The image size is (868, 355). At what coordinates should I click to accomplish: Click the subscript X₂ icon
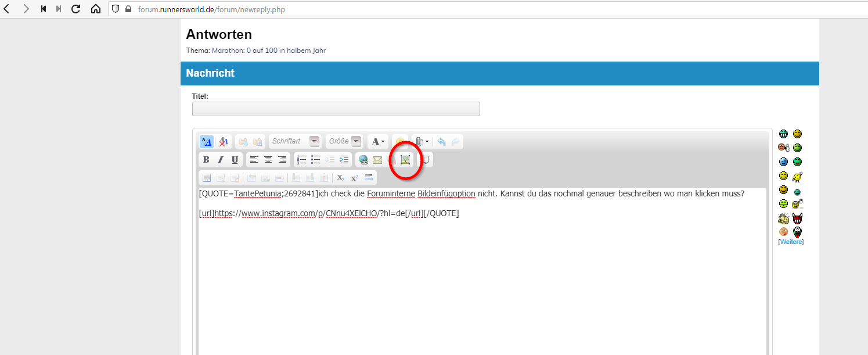coord(341,178)
